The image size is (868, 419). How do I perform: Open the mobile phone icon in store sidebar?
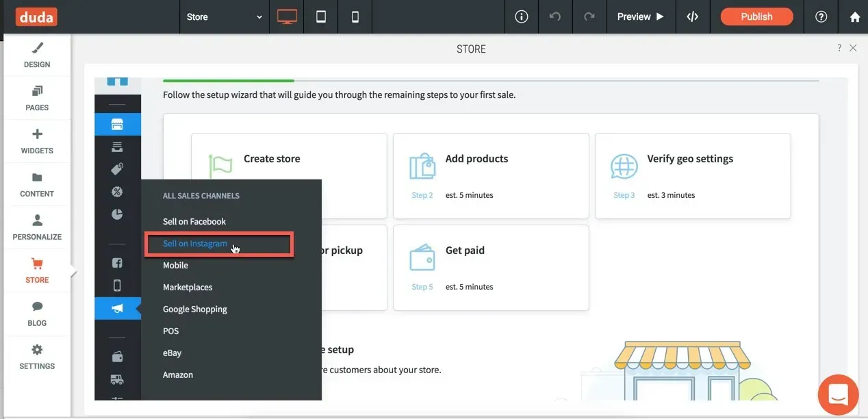point(117,285)
